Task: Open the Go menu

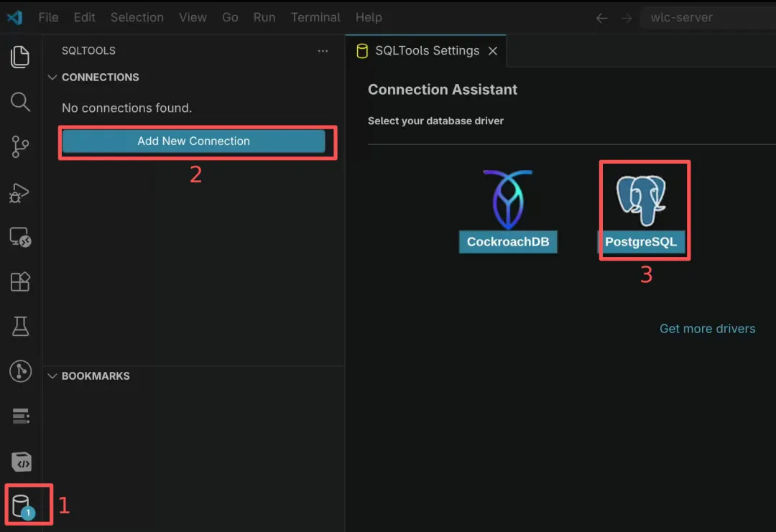Action: point(230,17)
